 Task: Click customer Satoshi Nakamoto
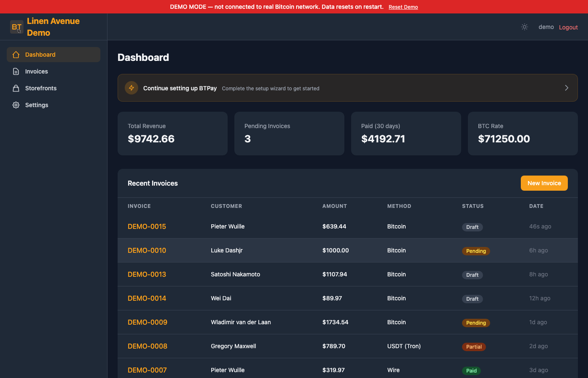[236, 274]
